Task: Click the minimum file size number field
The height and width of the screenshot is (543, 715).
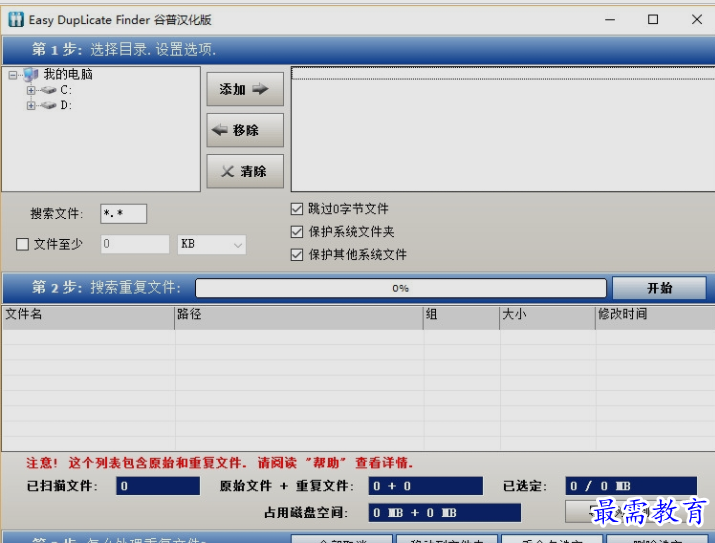Action: click(x=135, y=244)
